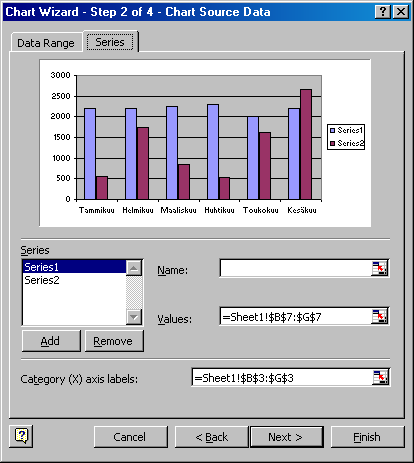The image size is (414, 463).
Task: Click inside the Values formula field
Action: pyautogui.click(x=296, y=316)
